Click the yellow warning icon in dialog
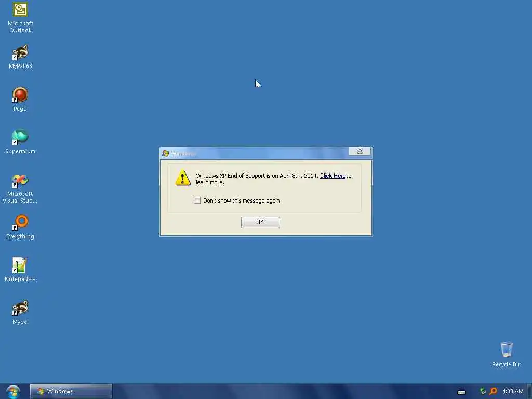The width and height of the screenshot is (532, 399). tap(183, 178)
